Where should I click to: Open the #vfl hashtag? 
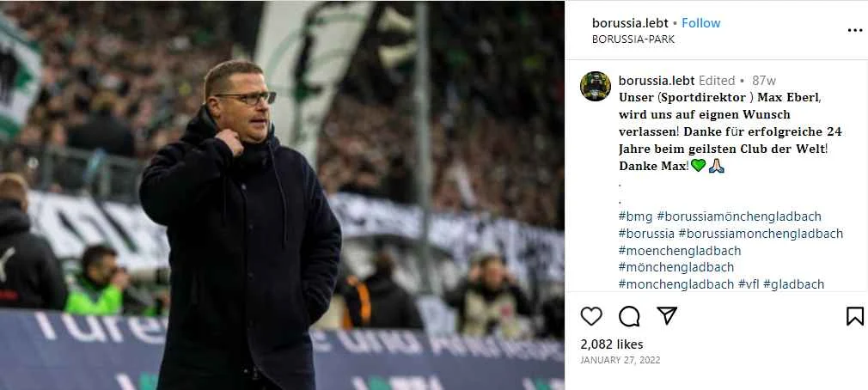pyautogui.click(x=749, y=284)
